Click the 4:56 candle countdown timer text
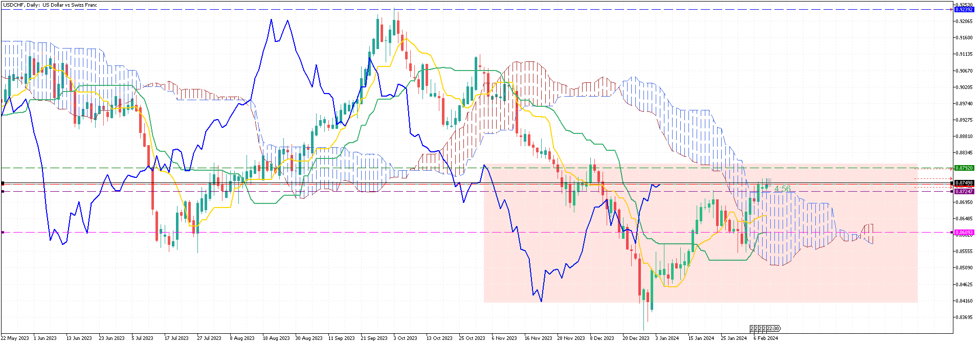Viewport: 980px width, 344px height. [x=782, y=189]
